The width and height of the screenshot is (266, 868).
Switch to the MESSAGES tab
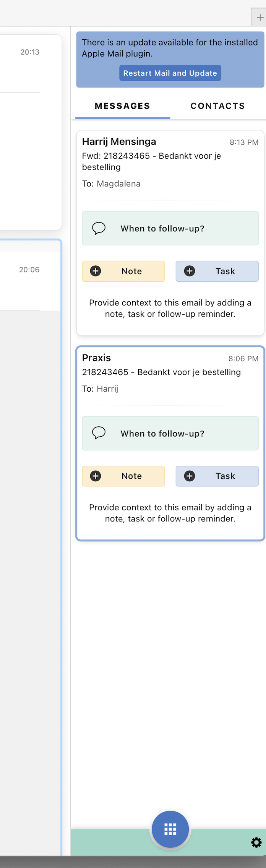tap(123, 106)
